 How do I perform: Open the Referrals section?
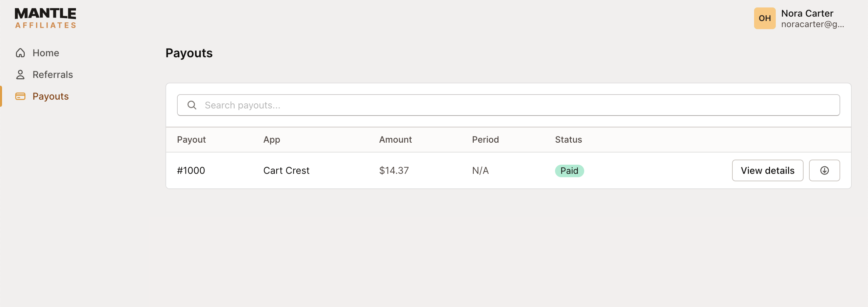(x=53, y=74)
